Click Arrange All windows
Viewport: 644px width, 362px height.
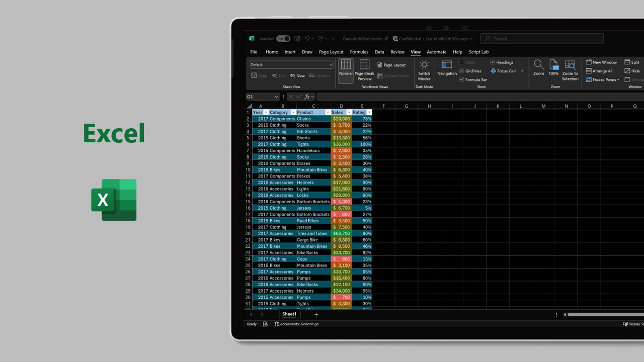pos(599,71)
